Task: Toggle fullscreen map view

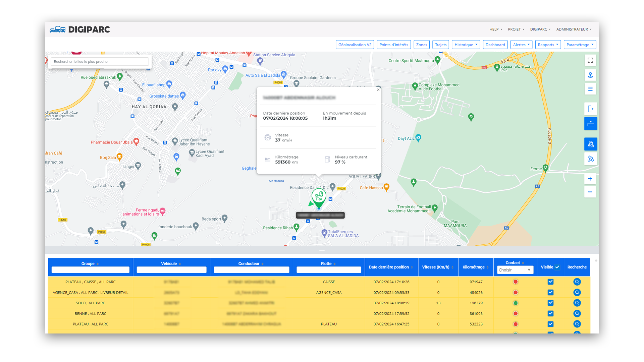Action: [590, 60]
